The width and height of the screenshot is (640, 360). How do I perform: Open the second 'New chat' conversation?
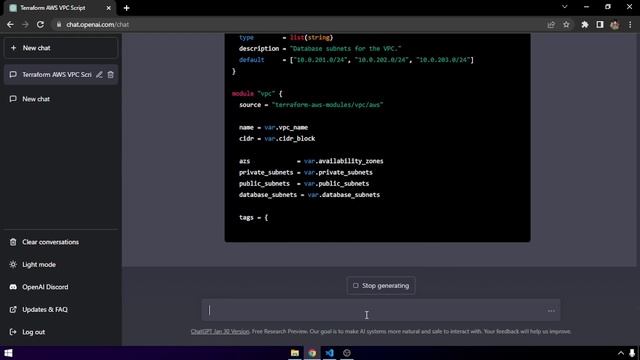60,99
